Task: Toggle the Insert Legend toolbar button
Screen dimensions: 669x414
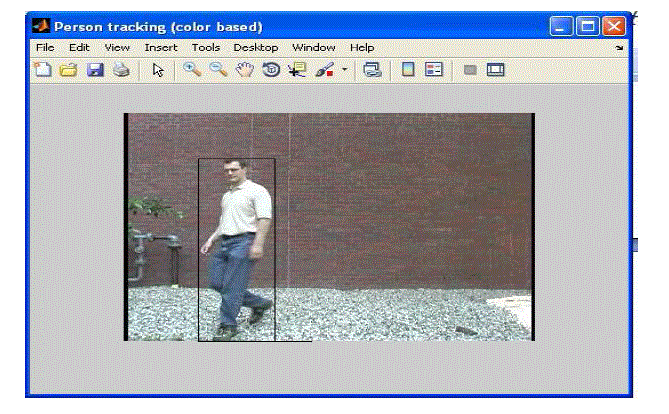Action: tap(434, 70)
